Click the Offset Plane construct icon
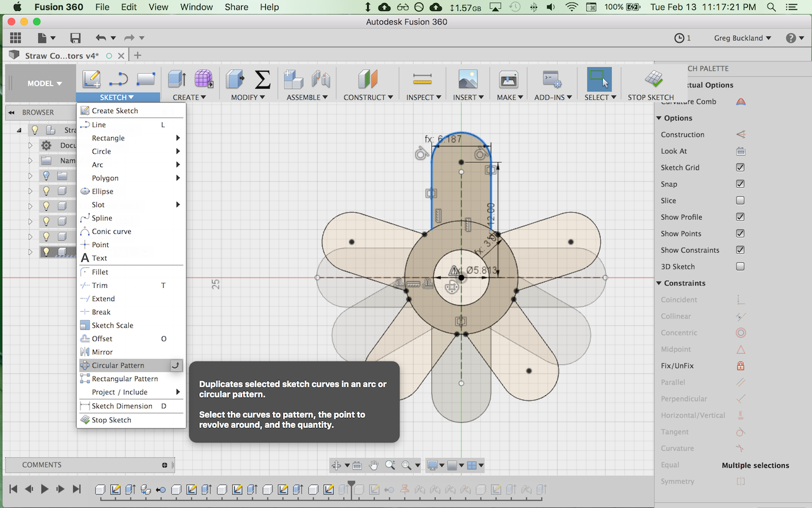Image resolution: width=812 pixels, height=508 pixels. click(x=368, y=79)
